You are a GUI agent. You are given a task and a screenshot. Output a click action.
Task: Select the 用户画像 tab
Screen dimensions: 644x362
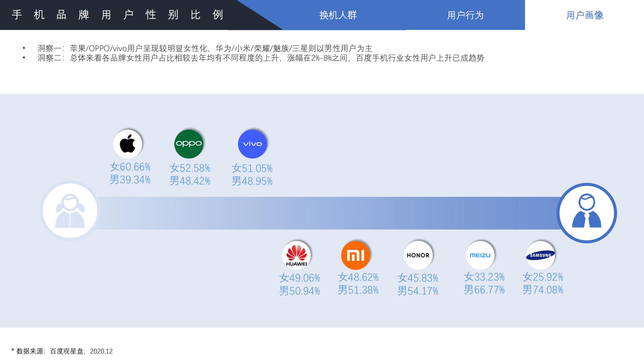tap(585, 16)
